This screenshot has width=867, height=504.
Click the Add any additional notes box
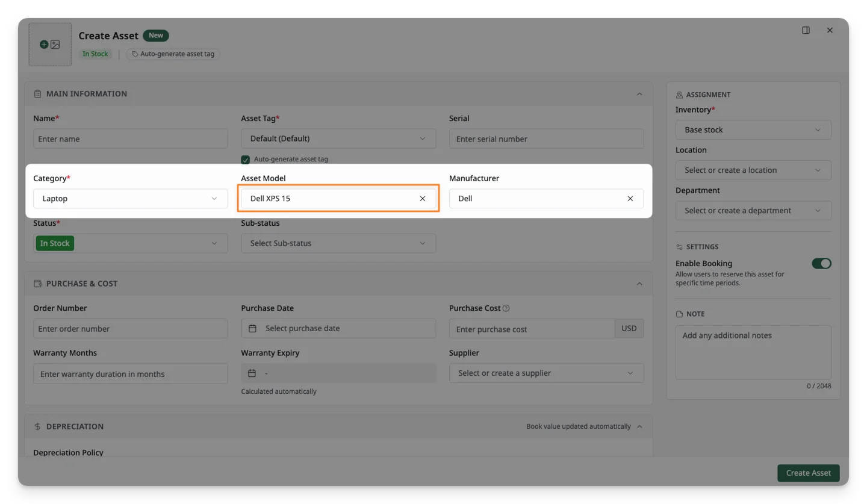pos(753,352)
